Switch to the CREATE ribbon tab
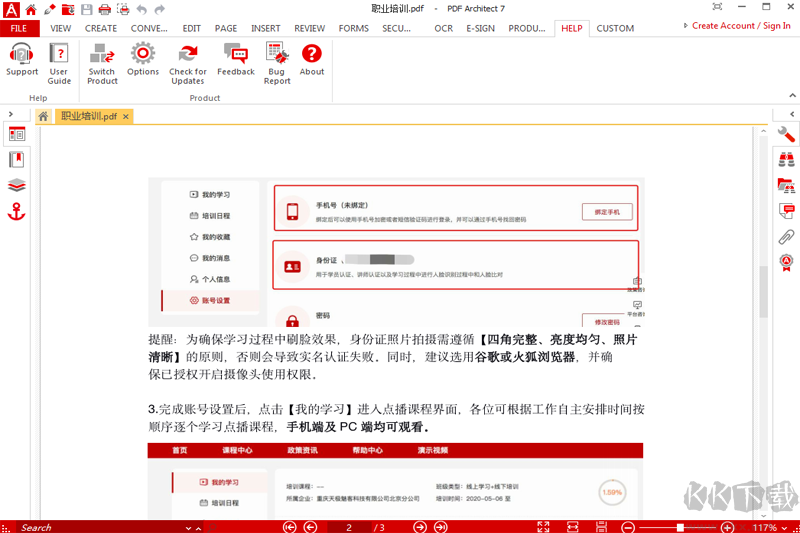Viewport: 800px width, 533px height. [101, 29]
